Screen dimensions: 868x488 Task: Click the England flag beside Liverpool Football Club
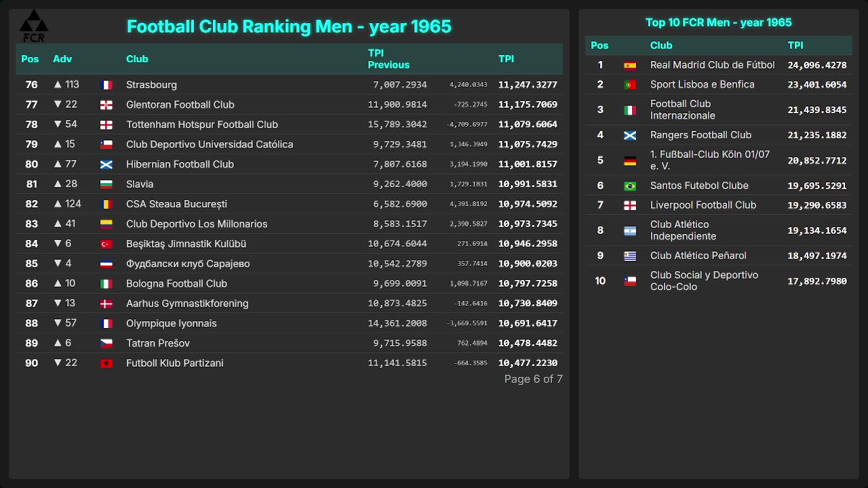pos(630,205)
